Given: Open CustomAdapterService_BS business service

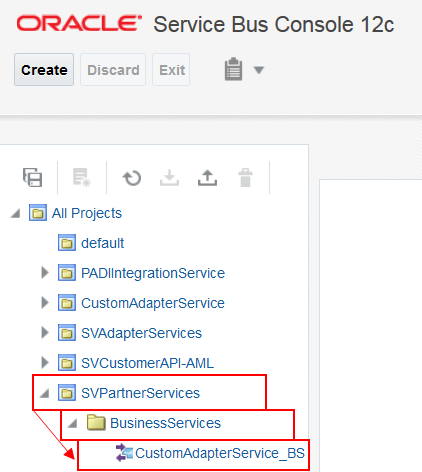Looking at the screenshot, I should [x=220, y=453].
